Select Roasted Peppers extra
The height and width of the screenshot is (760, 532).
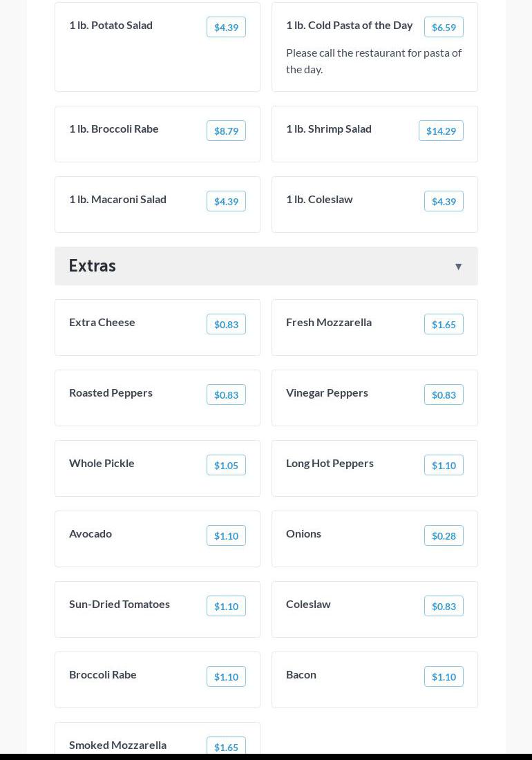111,392
